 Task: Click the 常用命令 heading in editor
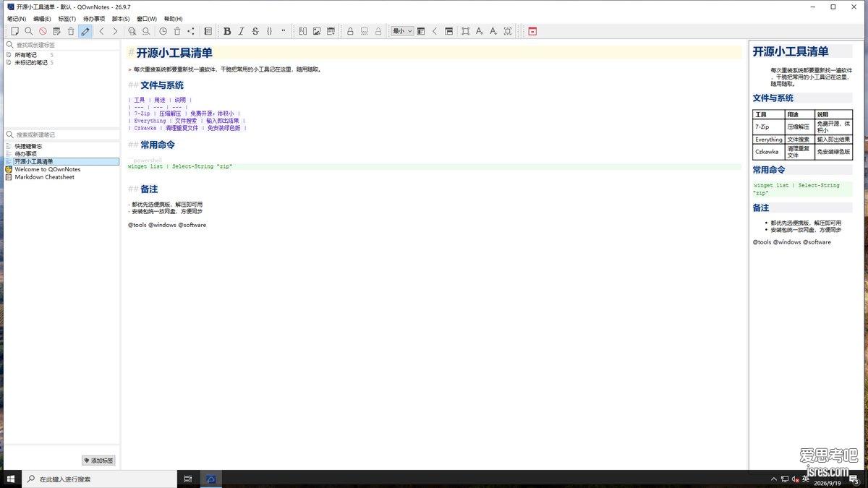(158, 145)
